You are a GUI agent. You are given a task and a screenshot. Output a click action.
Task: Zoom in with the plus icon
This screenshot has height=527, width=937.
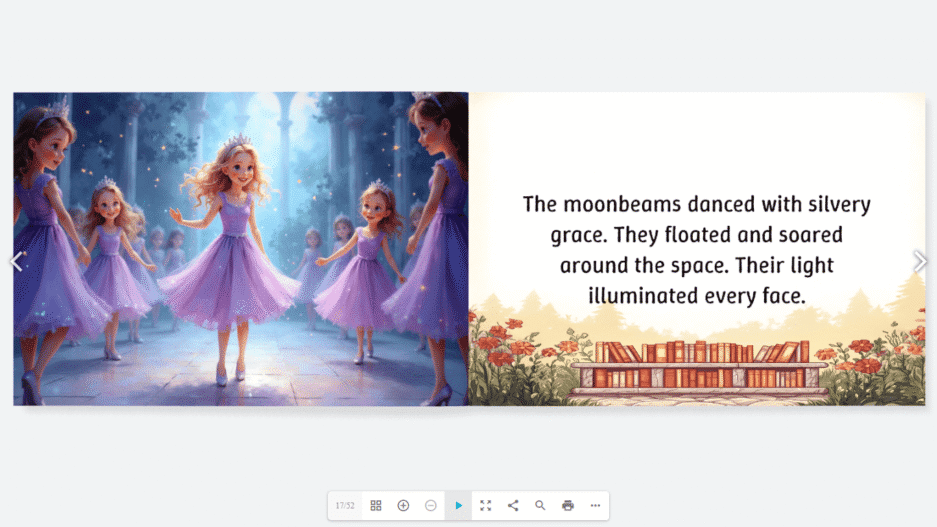coord(403,505)
